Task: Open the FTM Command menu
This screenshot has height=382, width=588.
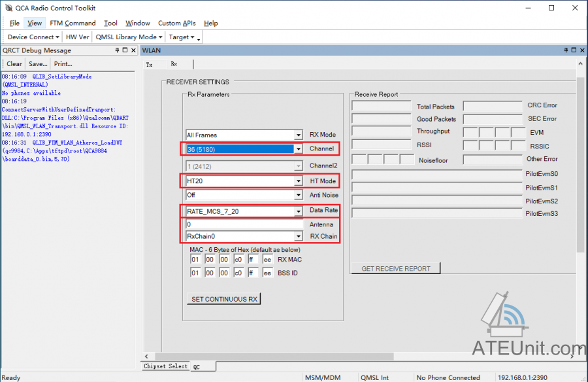Action: (73, 23)
